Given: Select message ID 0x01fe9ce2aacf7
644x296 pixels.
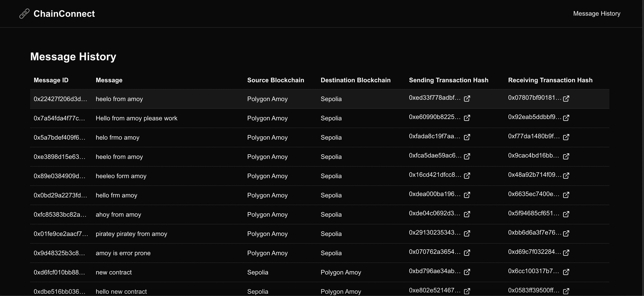Looking at the screenshot, I should 61,234.
